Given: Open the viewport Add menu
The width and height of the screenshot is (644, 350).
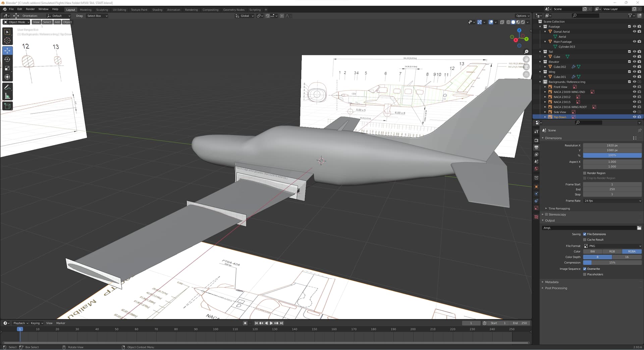Looking at the screenshot, I should [57, 22].
